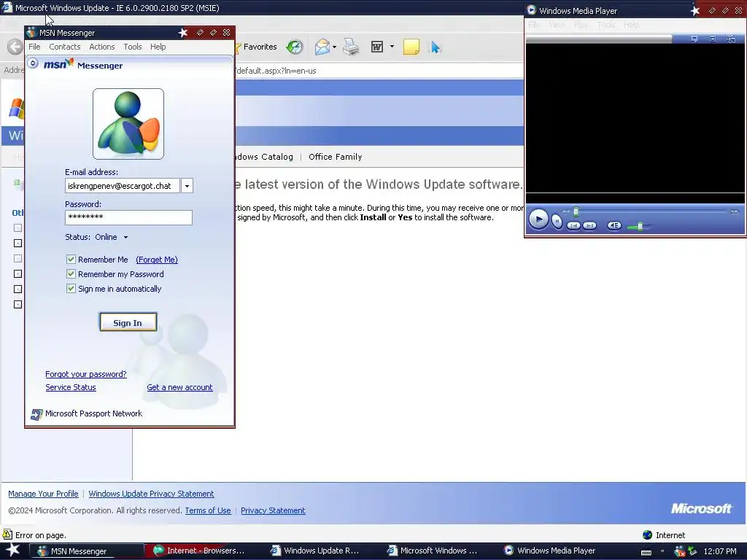The height and width of the screenshot is (560, 747).
Task: Click the Microsoft Passport Network icon
Action: click(36, 414)
